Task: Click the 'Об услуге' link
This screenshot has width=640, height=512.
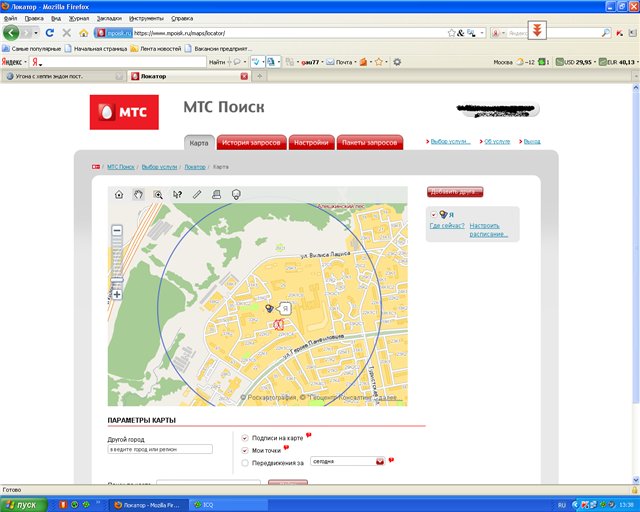Action: coord(497,141)
